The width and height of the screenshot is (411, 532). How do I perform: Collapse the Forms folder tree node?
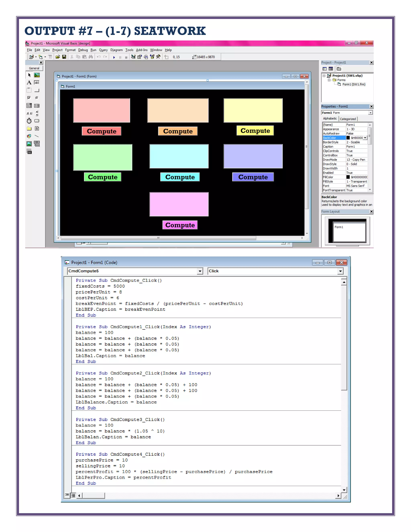(329, 80)
